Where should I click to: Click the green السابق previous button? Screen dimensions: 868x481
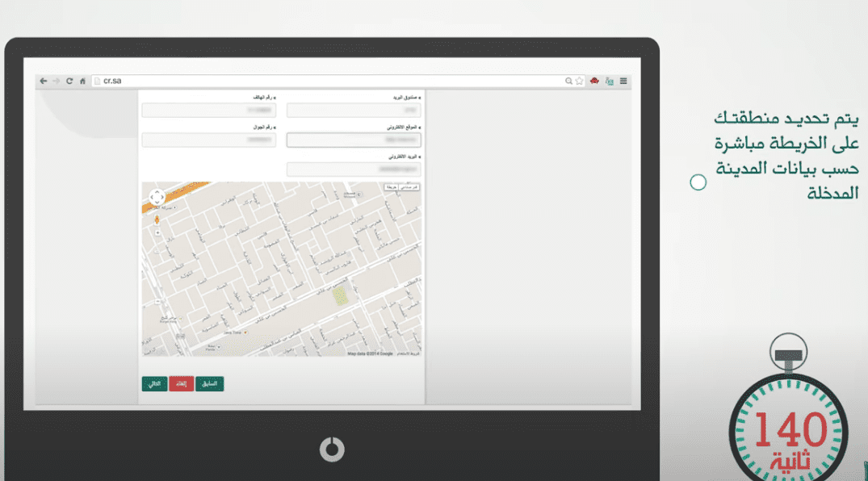[210, 383]
